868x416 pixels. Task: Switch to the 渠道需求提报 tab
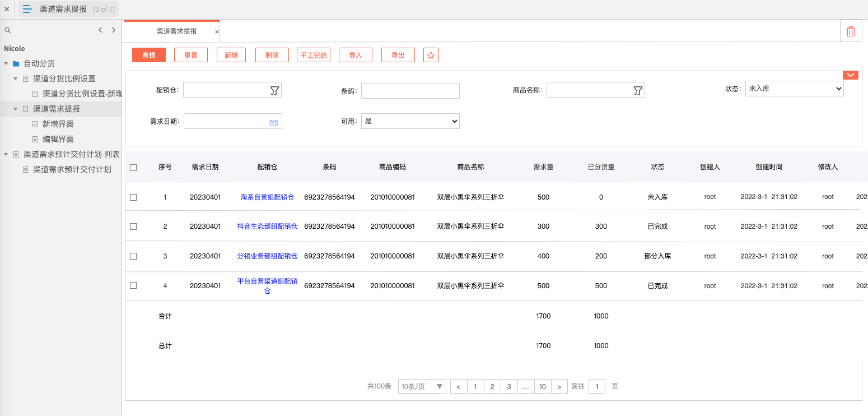pos(172,31)
